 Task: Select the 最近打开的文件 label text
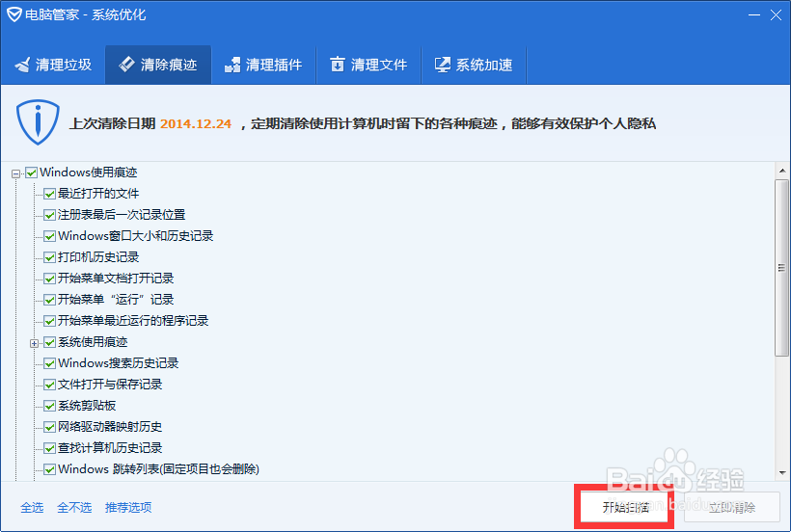click(x=98, y=194)
